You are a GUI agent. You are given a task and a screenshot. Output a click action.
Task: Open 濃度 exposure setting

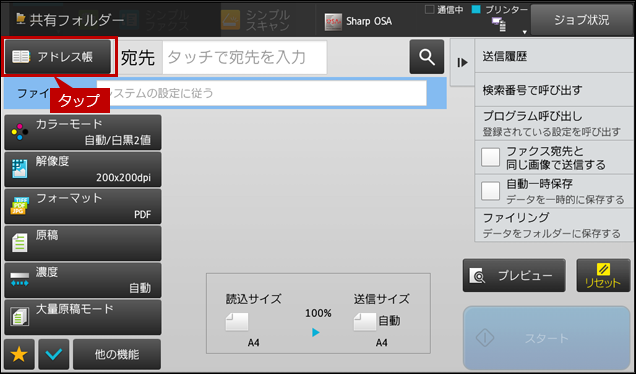coord(83,280)
